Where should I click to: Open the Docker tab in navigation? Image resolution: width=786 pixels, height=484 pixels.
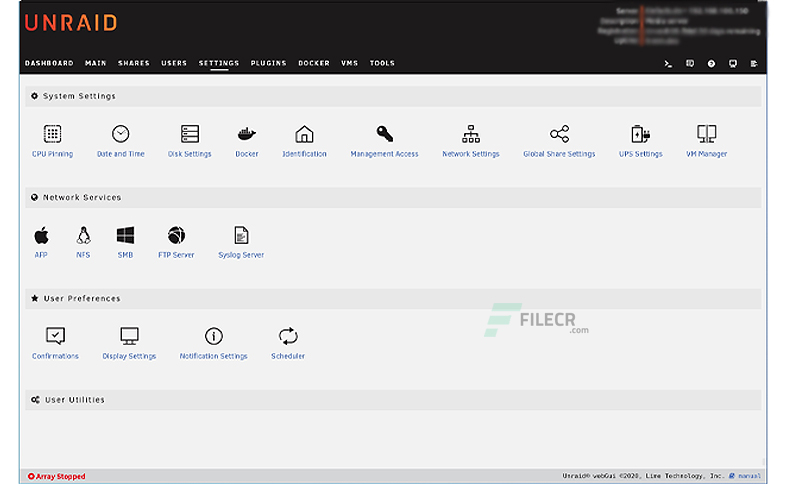tap(314, 63)
